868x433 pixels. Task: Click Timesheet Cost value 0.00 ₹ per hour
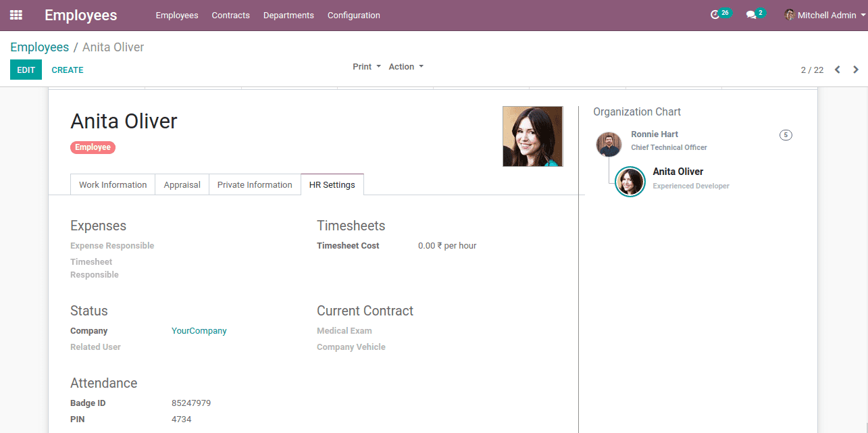447,246
